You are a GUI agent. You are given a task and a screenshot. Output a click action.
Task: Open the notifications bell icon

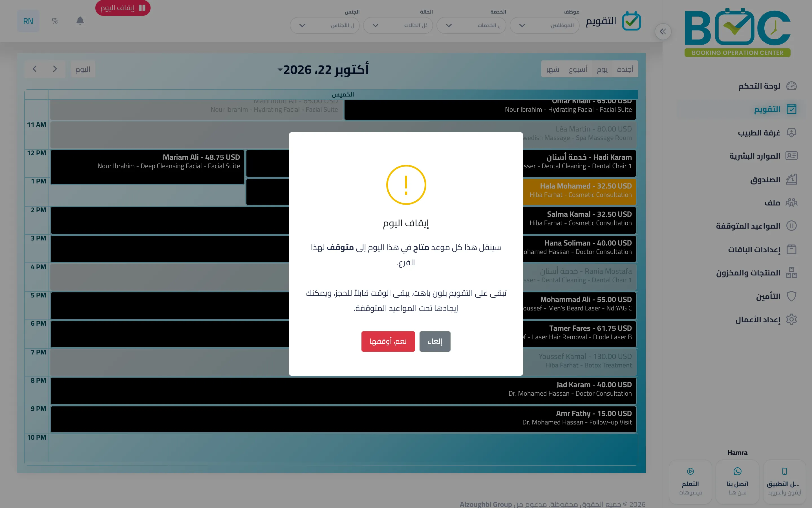click(x=80, y=21)
